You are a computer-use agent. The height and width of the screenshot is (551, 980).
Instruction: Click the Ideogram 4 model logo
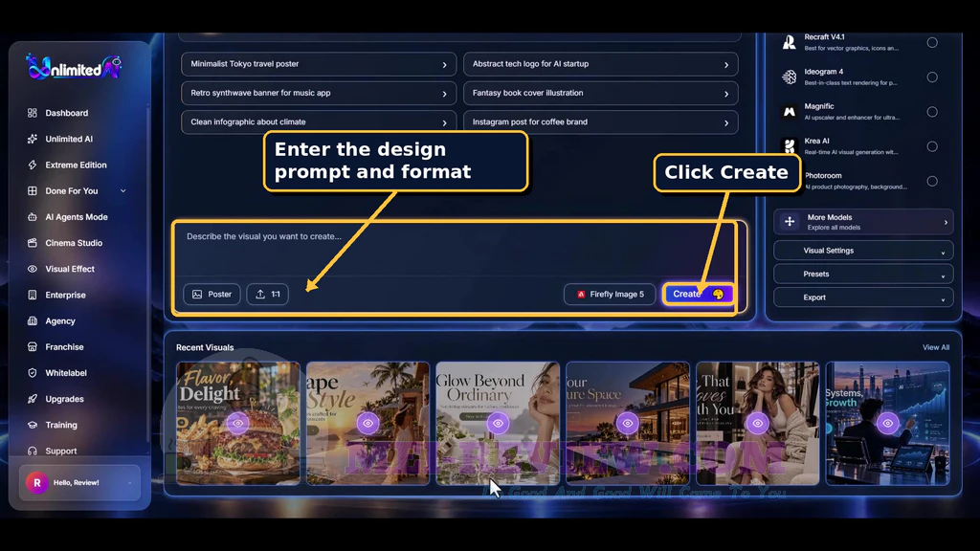pos(790,77)
